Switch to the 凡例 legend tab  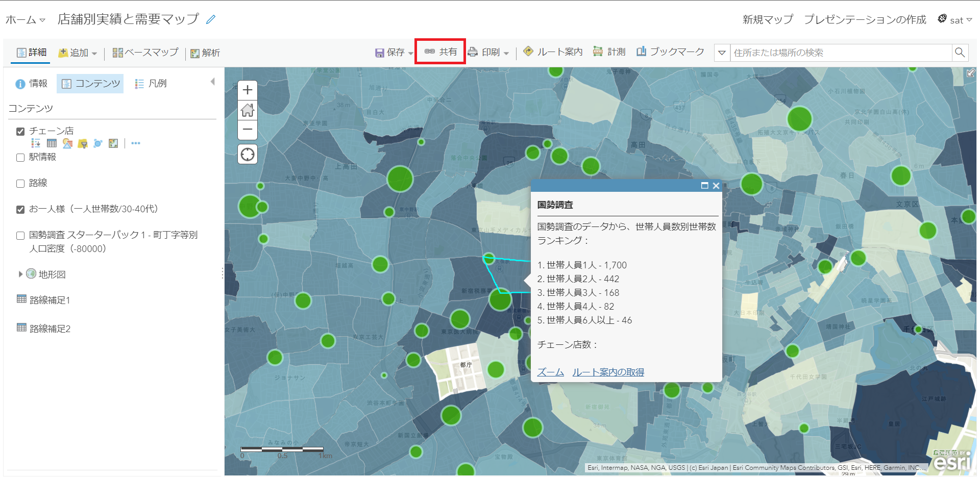point(151,84)
